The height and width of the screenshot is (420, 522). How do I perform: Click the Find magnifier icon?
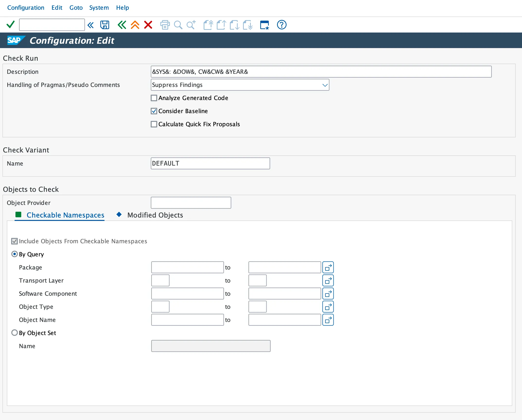(178, 25)
